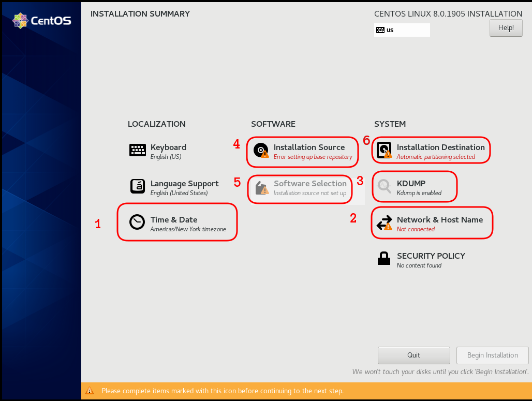Image resolution: width=532 pixels, height=401 pixels.
Task: Select the Installation Source disc icon
Action: coord(260,151)
